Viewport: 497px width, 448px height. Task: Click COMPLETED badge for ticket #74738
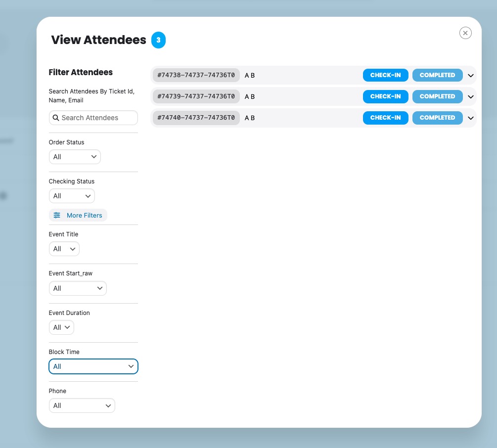[437, 75]
